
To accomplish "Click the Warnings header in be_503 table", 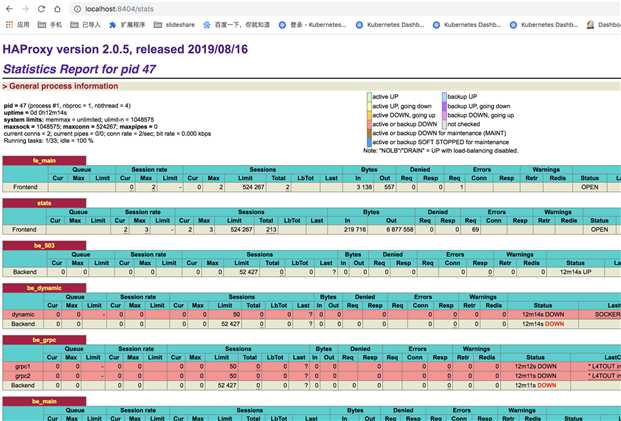I will pyautogui.click(x=520, y=254).
